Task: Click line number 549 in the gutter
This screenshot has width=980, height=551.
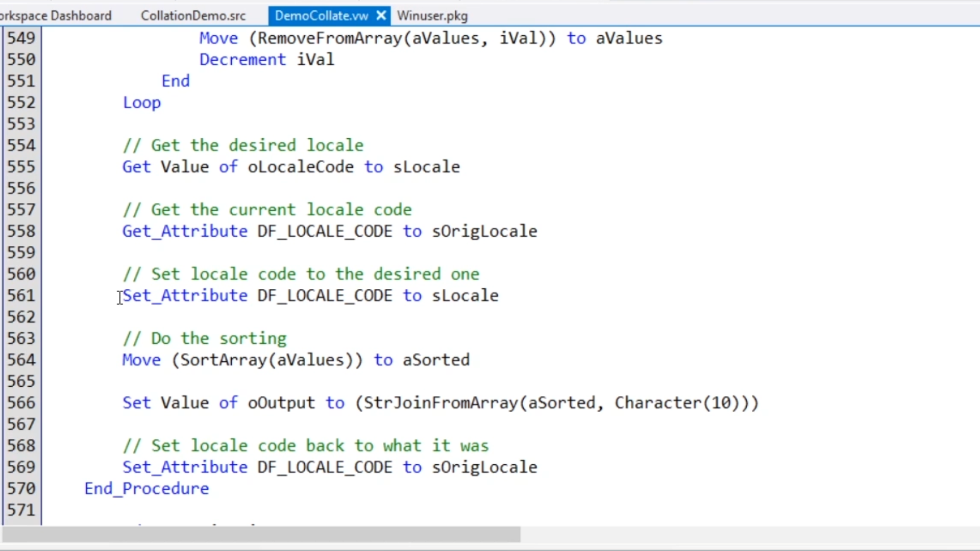Action: click(x=21, y=38)
